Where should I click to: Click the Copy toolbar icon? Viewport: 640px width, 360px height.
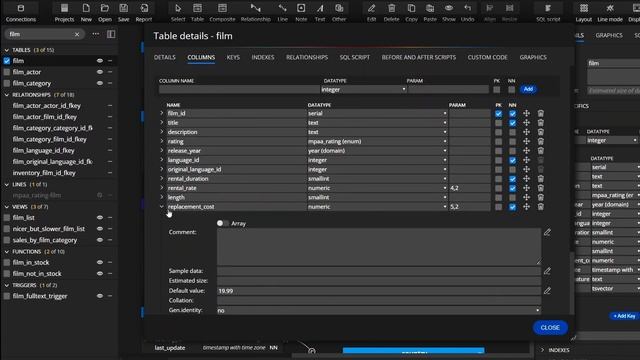pos(411,12)
